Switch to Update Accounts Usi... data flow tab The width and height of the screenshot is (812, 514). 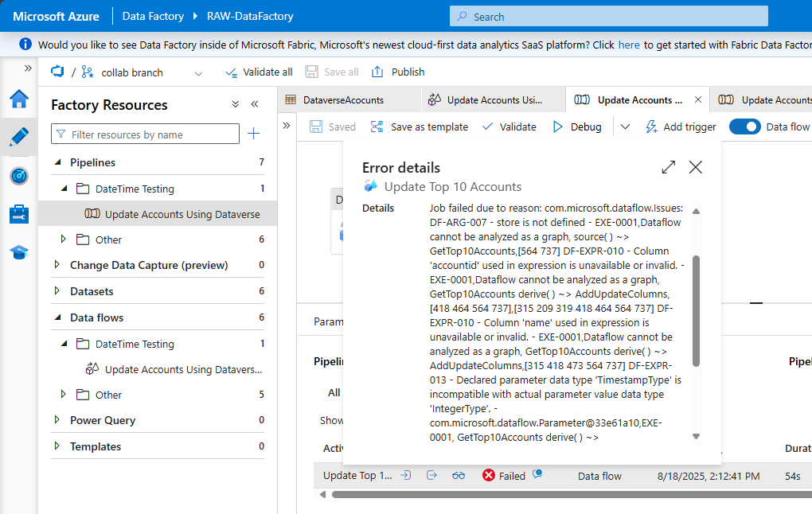(x=493, y=100)
